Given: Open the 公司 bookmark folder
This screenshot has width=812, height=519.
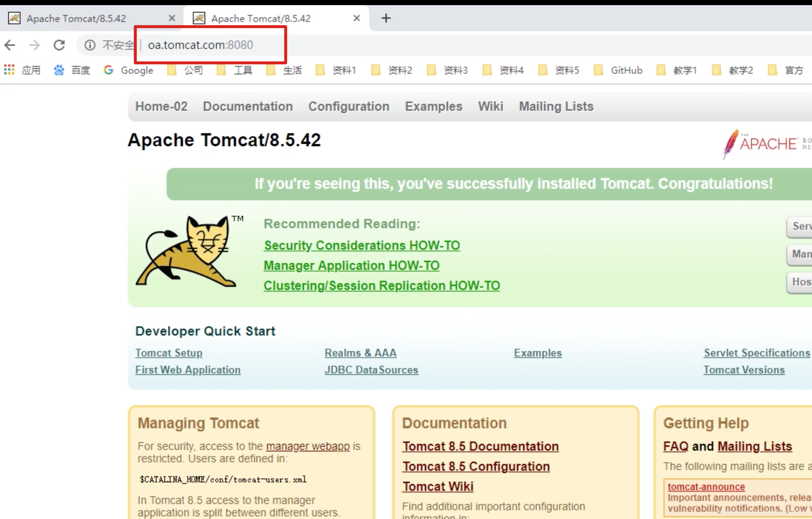Looking at the screenshot, I should pos(185,70).
